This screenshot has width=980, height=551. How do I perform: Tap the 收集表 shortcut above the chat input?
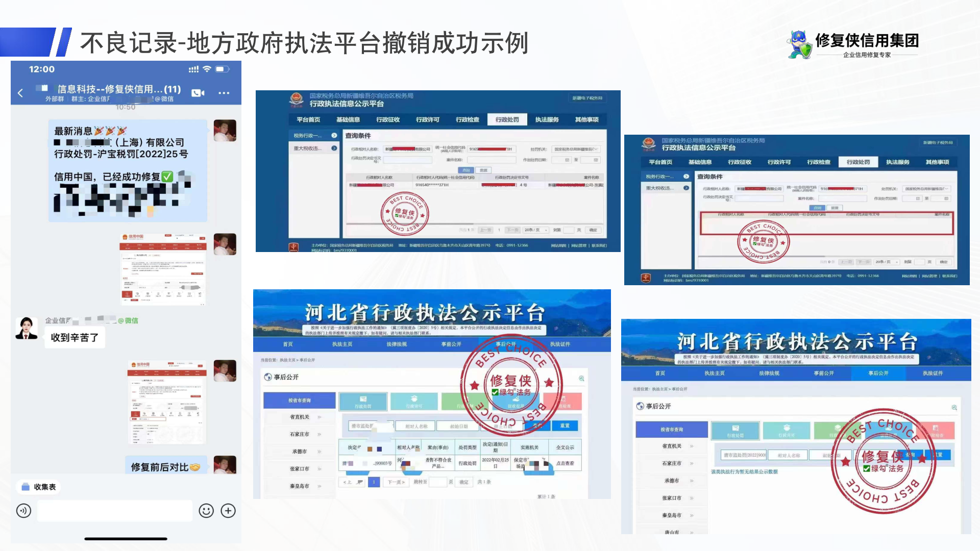[x=39, y=487]
